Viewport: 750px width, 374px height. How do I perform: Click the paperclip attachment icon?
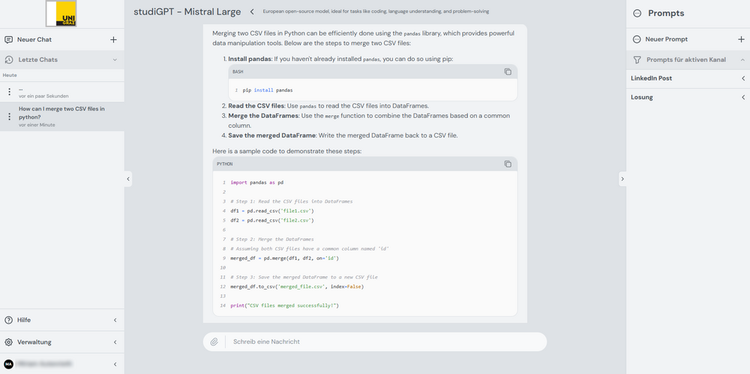pyautogui.click(x=214, y=341)
